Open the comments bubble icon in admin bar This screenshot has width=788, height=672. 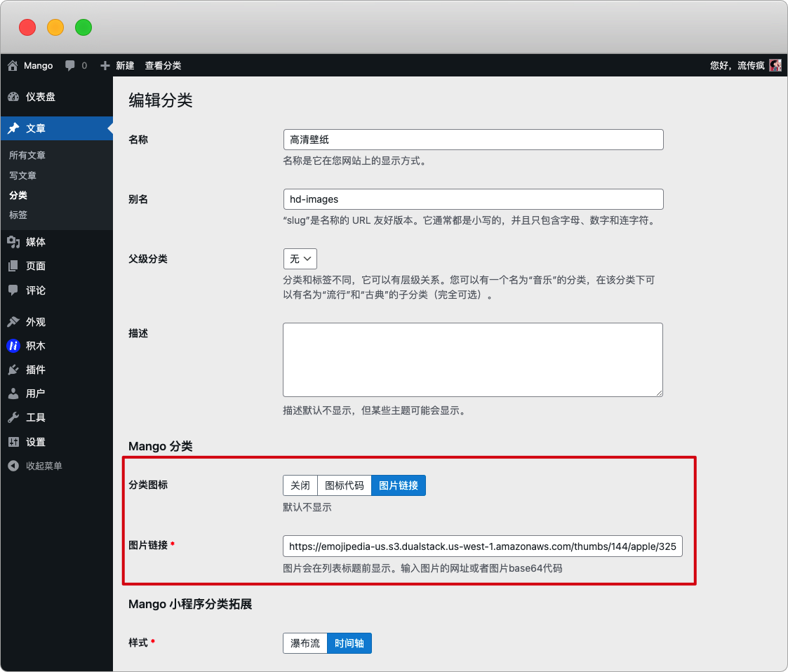(x=70, y=66)
